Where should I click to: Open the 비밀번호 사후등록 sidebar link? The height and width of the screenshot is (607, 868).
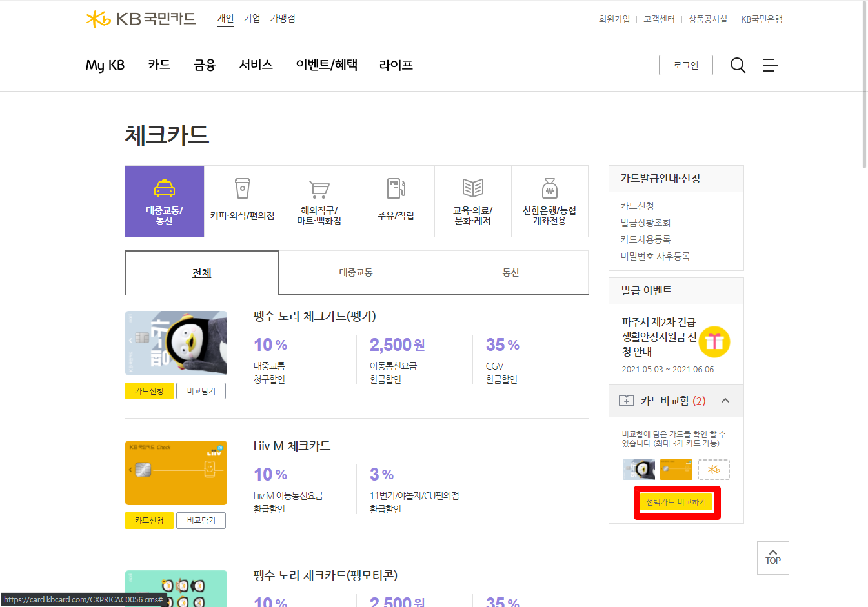pos(656,256)
